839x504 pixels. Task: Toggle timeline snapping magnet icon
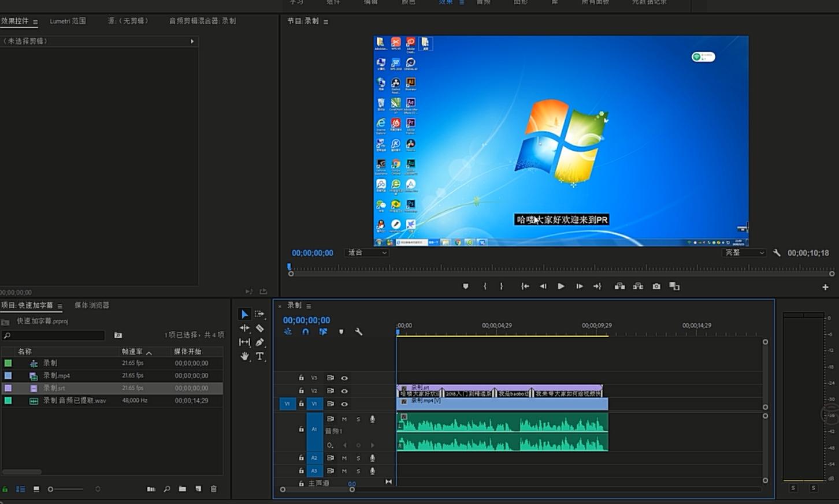coord(306,332)
